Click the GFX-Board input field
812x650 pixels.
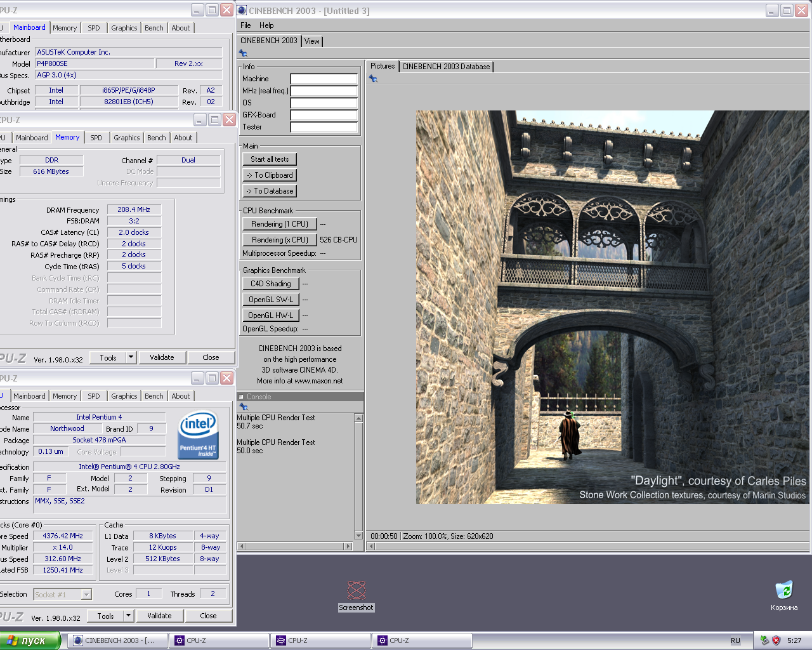[324, 115]
